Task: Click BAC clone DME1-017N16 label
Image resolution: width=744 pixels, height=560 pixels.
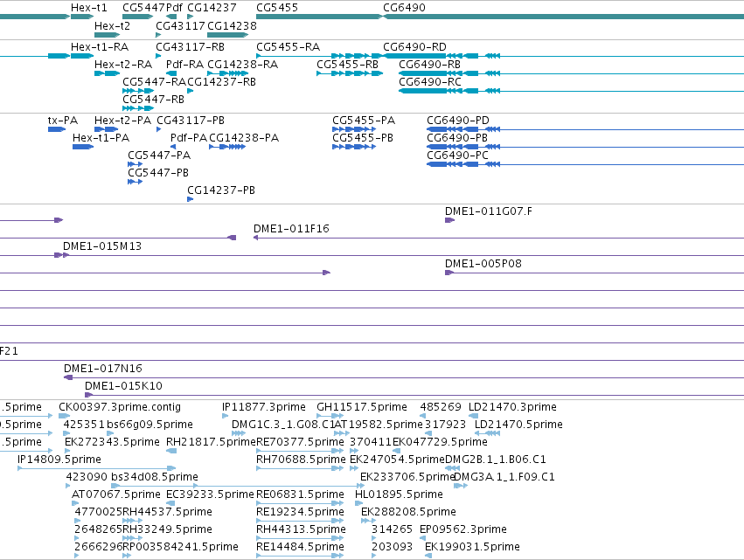Action: tap(103, 368)
